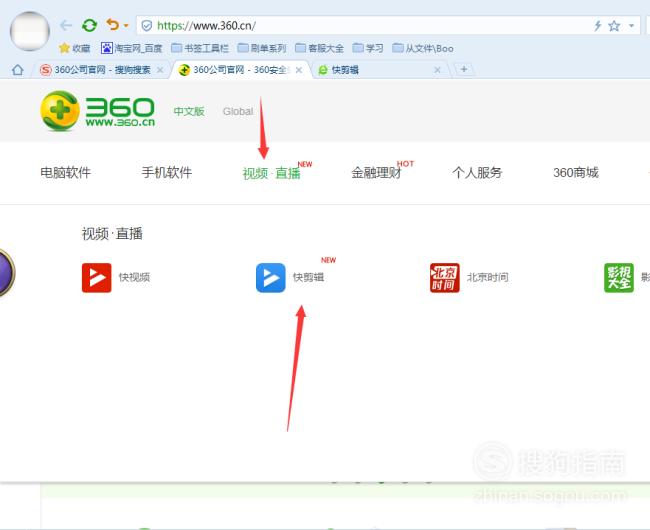Open the 360商城 menu

576,172
